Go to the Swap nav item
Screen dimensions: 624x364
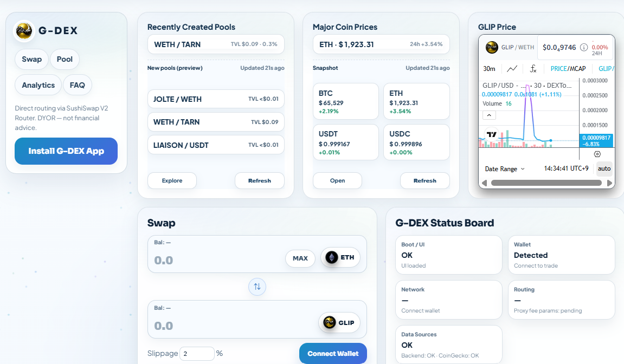[x=32, y=59]
